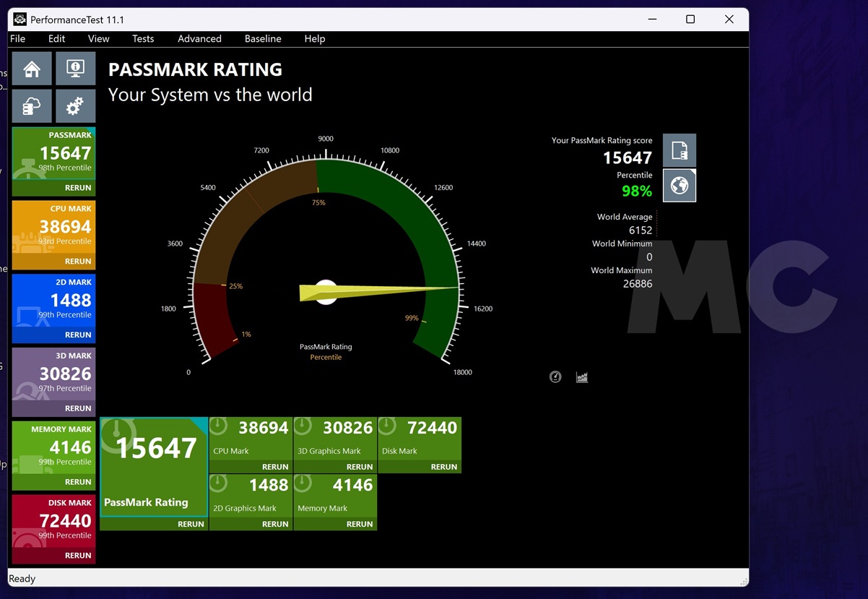Click the Ready status bar text
Screen dimensions: 868x599
[x=22, y=579]
